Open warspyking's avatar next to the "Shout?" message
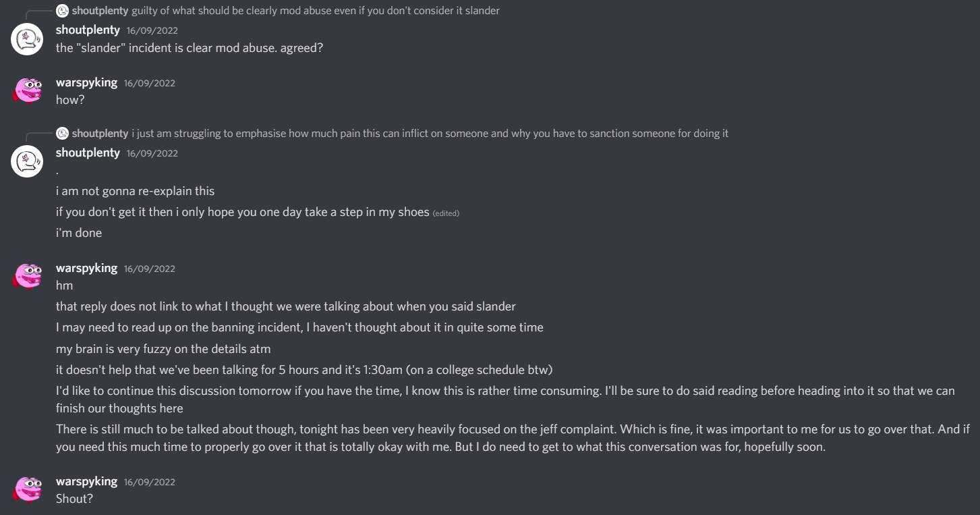Viewport: 980px width, 515px height. click(27, 489)
